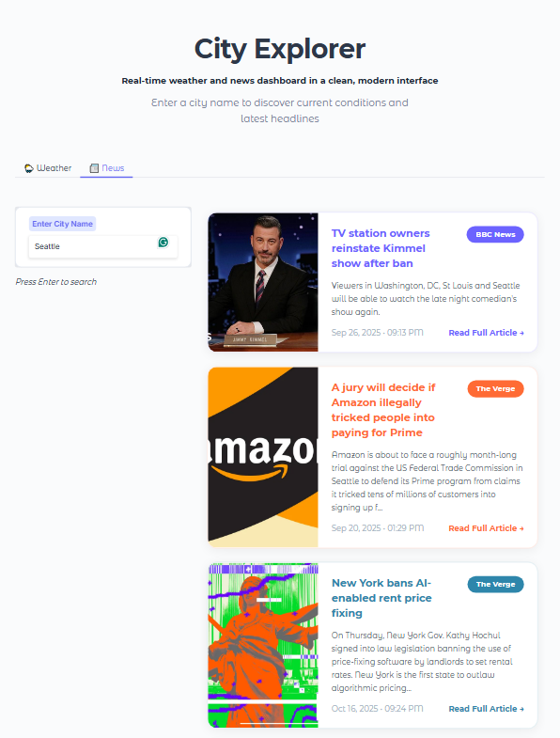560x738 pixels.
Task: Open the Amazon article's Read Full Article link
Action: pyautogui.click(x=486, y=528)
